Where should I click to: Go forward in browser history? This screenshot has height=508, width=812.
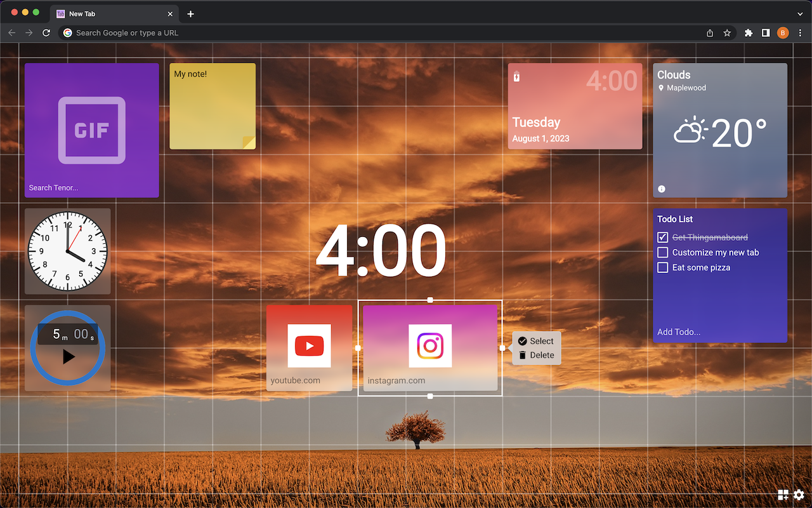pos(29,33)
